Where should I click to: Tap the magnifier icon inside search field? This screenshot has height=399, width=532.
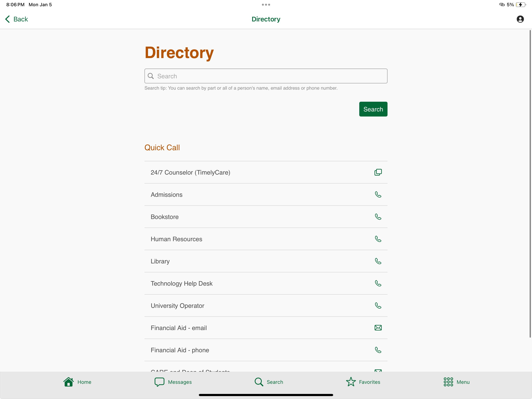[x=151, y=76]
